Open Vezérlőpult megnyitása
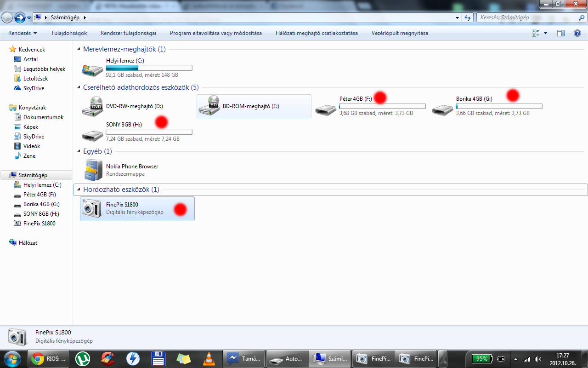The image size is (588, 368). click(x=400, y=33)
